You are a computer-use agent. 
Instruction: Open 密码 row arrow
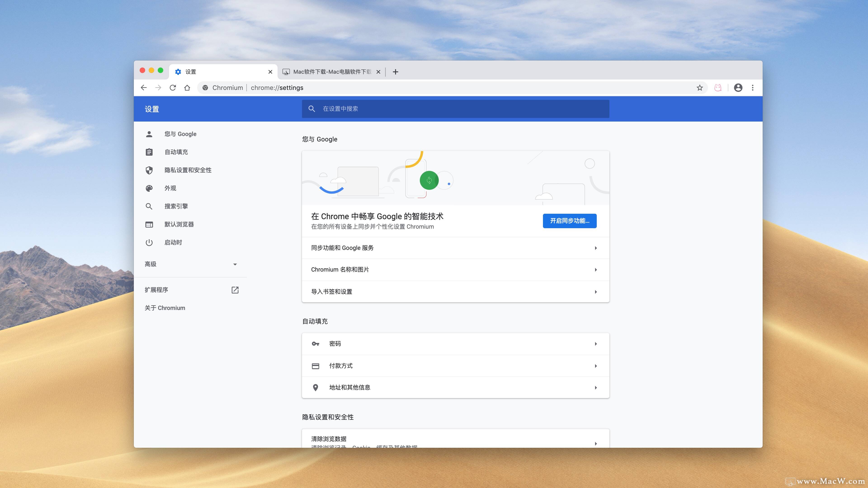[596, 344]
